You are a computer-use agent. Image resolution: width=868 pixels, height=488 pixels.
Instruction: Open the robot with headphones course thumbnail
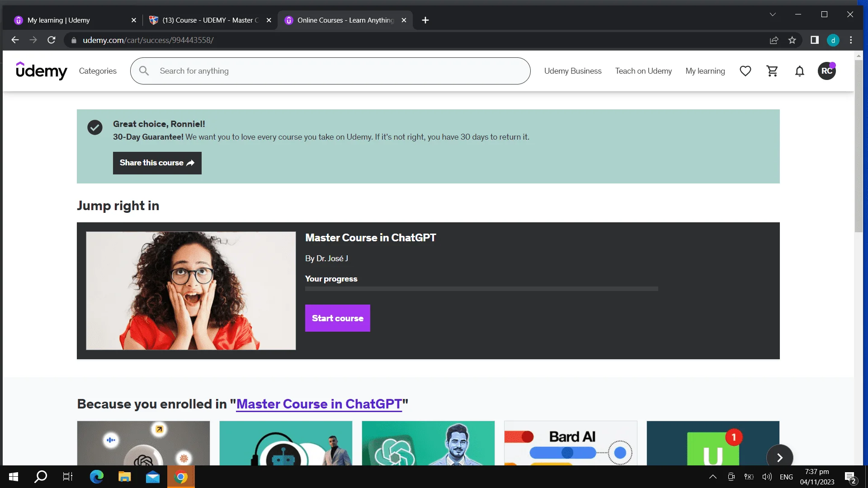point(286,443)
